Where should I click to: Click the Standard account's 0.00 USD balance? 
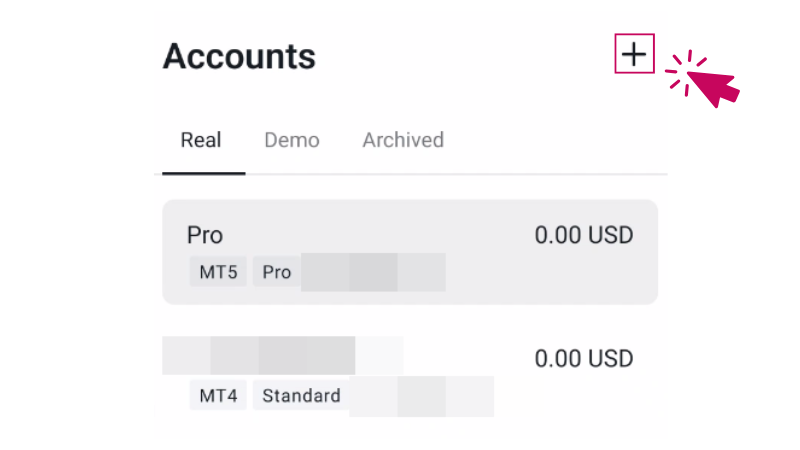tap(584, 358)
